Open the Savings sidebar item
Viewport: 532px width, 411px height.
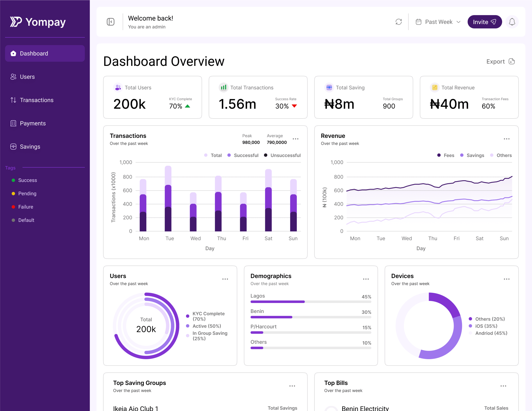point(30,147)
